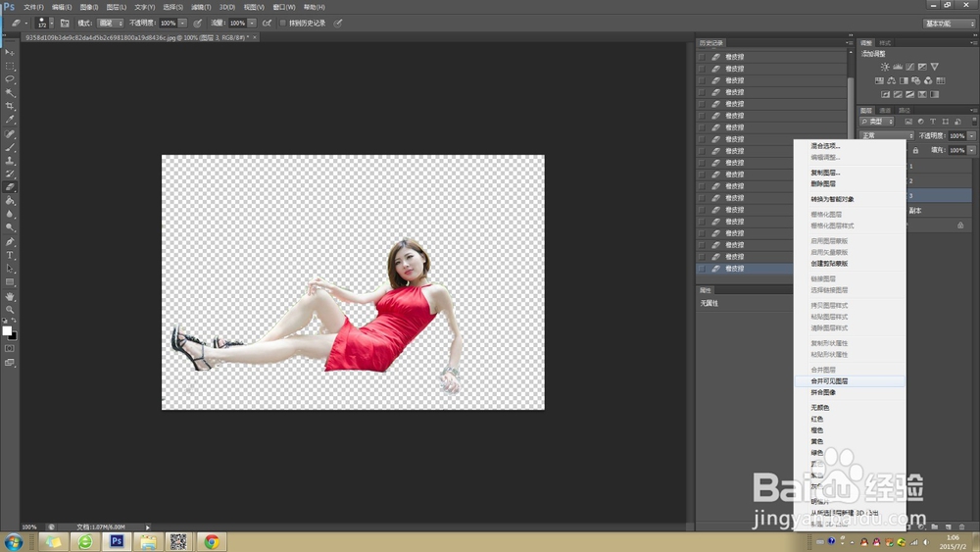Screen dimensions: 980x552
Task: Choose Red label color in context menu
Action: (850, 419)
